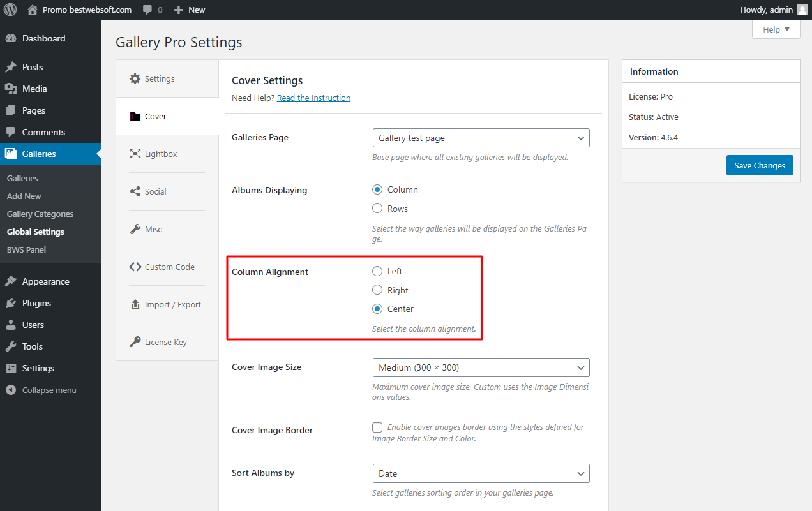Screen dimensions: 812x511
Task: Open the Read the Instruction link
Action: 313,98
